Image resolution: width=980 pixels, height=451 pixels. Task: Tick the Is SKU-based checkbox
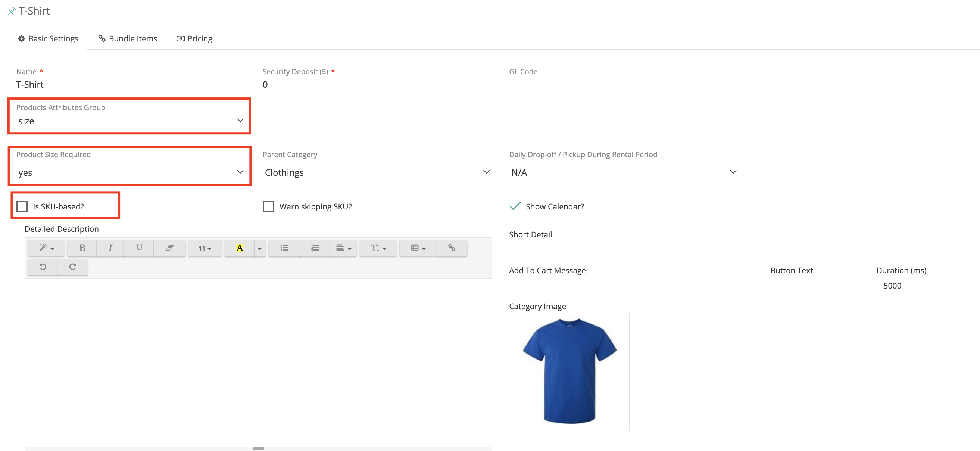click(x=22, y=207)
